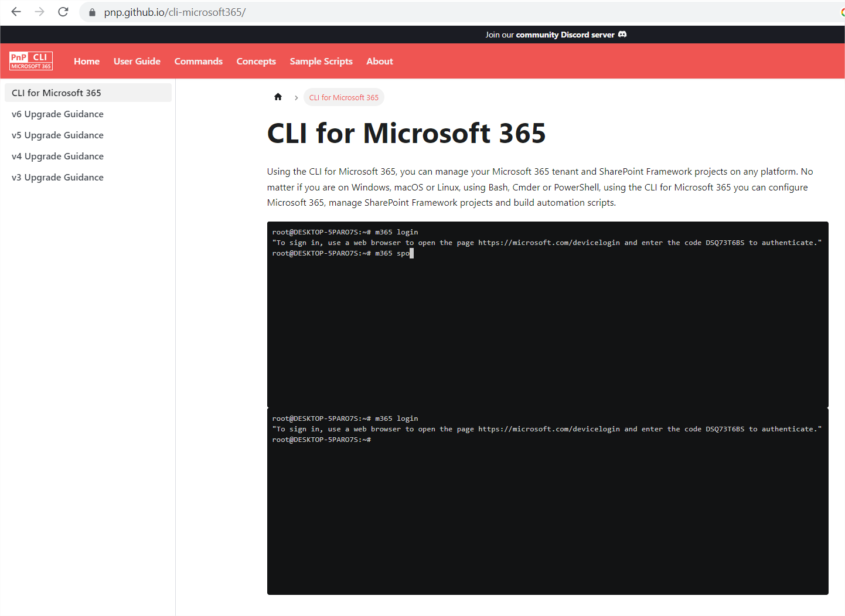Click the padlock icon in the address bar
The image size is (845, 616).
click(91, 12)
